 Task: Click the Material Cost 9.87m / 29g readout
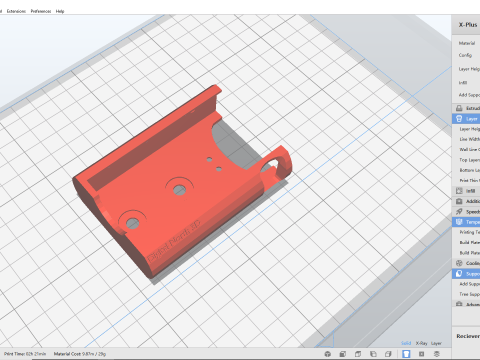coord(80,354)
